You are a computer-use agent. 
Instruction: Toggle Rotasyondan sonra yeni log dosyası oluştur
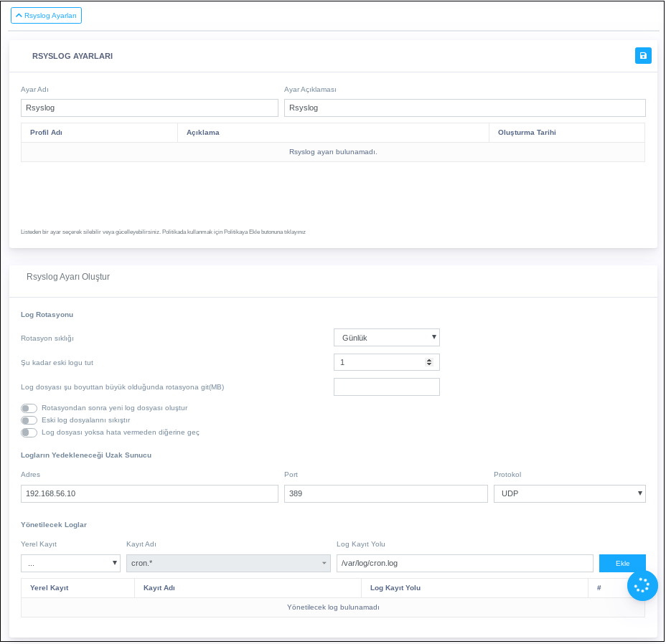pyautogui.click(x=29, y=408)
